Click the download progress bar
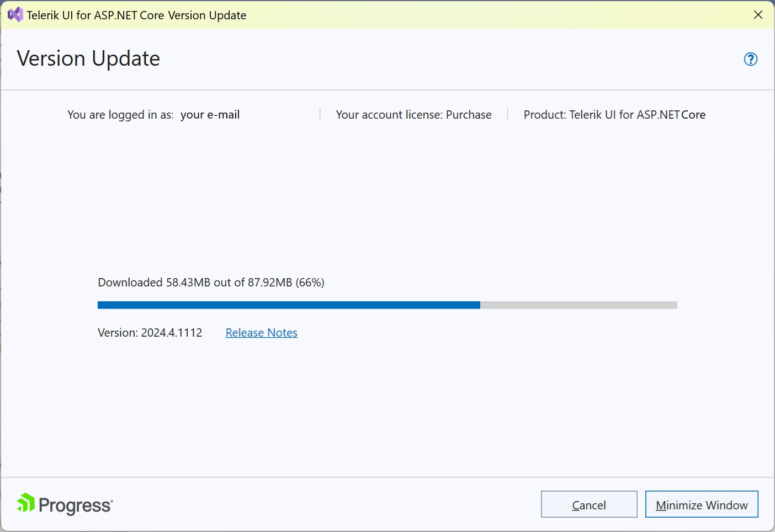The image size is (775, 532). pyautogui.click(x=386, y=305)
